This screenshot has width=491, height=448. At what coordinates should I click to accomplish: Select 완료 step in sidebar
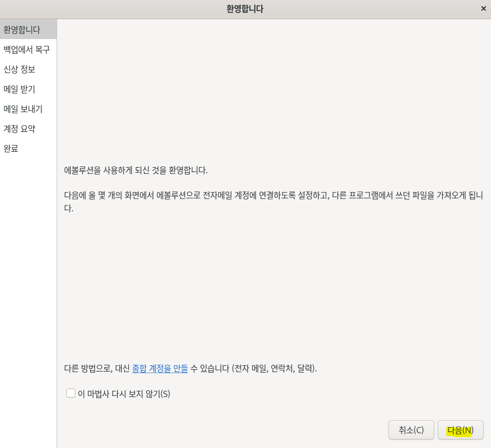point(28,148)
